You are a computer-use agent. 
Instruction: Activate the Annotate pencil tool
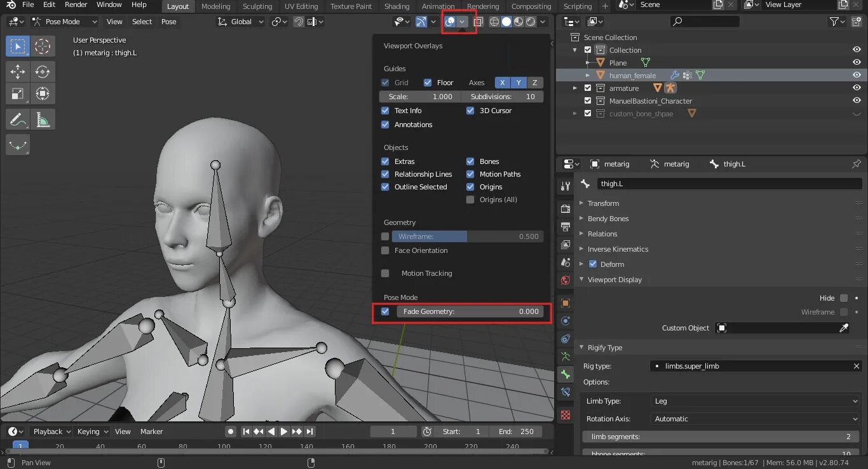pyautogui.click(x=18, y=119)
